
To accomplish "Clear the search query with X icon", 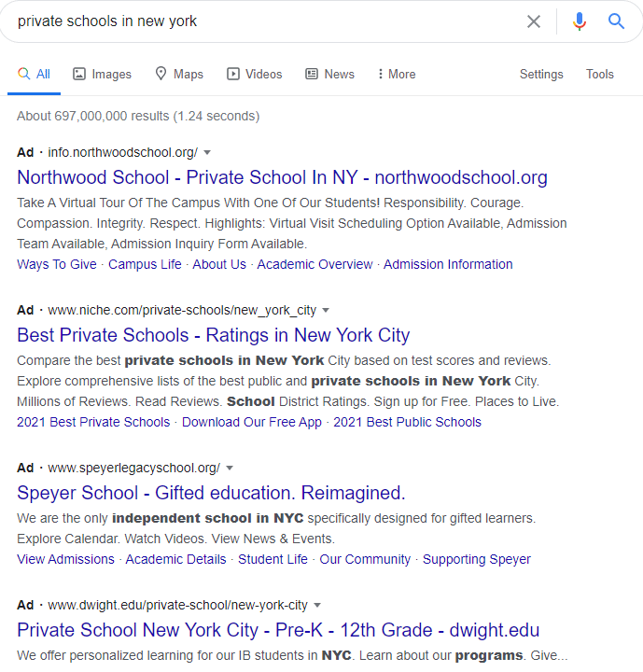I will point(534,21).
